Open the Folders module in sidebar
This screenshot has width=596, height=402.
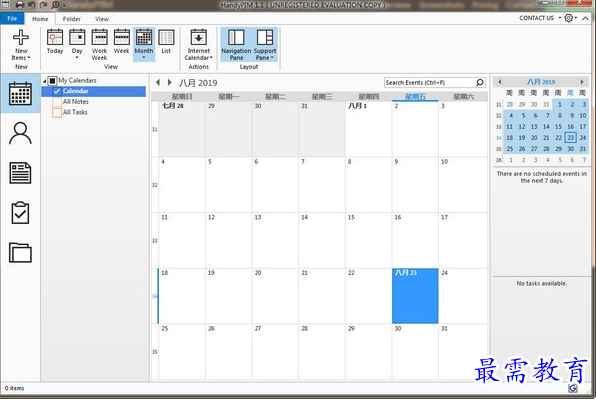[x=20, y=253]
